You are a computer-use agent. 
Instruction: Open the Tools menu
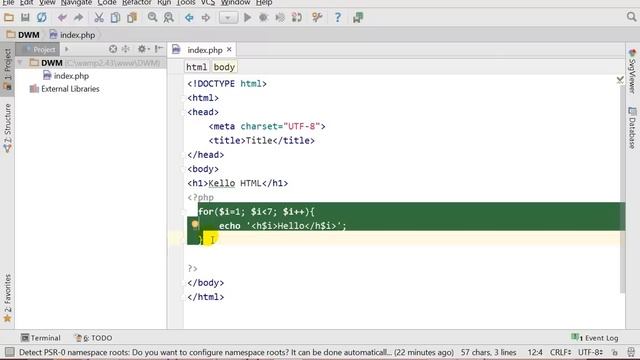click(x=185, y=2)
